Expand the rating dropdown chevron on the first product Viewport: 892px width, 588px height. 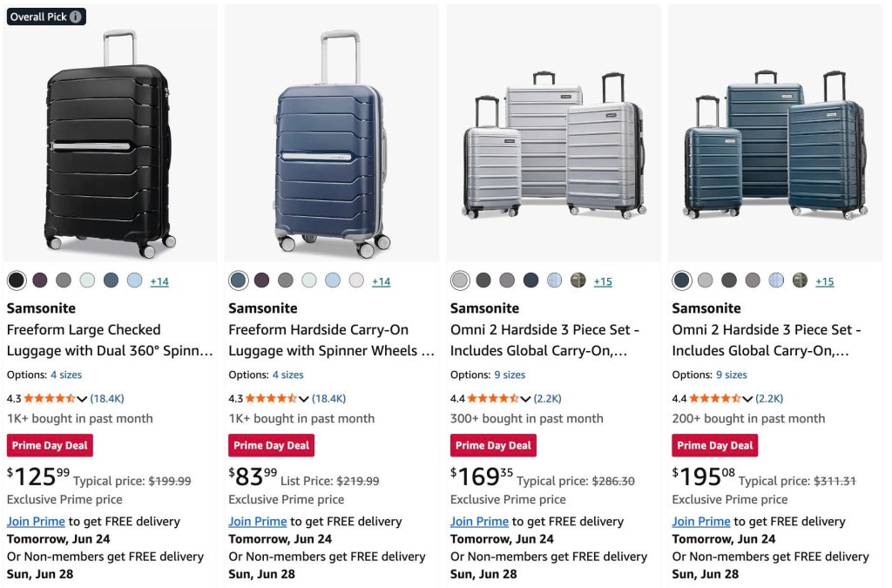(x=82, y=399)
